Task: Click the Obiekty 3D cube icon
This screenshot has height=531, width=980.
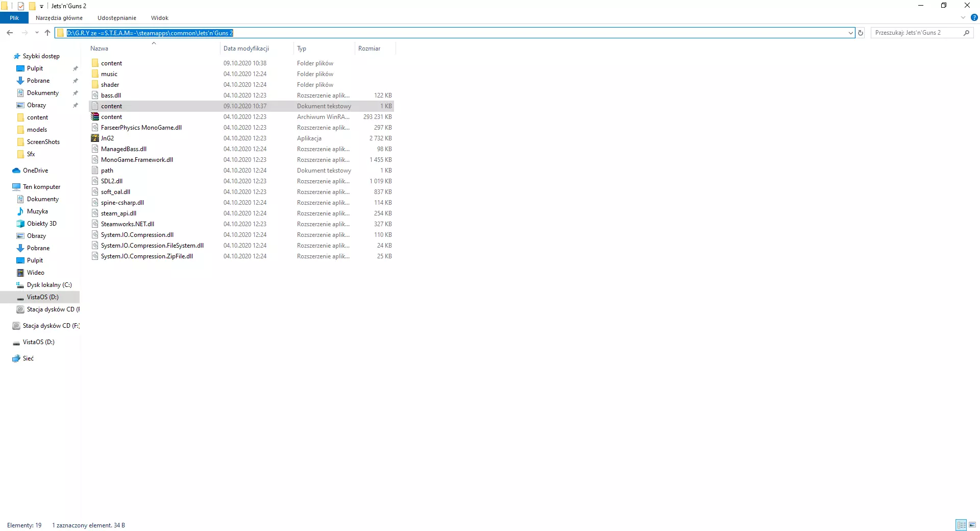Action: (20, 224)
